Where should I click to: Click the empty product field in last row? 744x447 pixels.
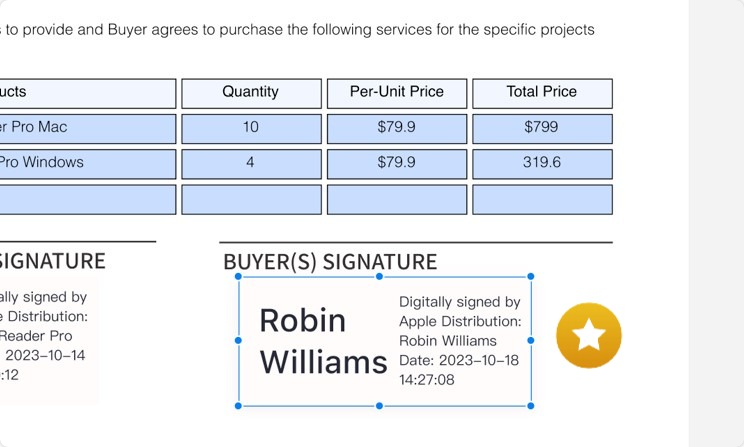click(88, 200)
